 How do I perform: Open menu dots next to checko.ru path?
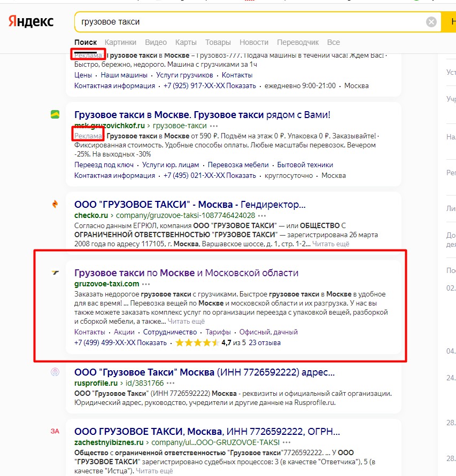(x=262, y=215)
